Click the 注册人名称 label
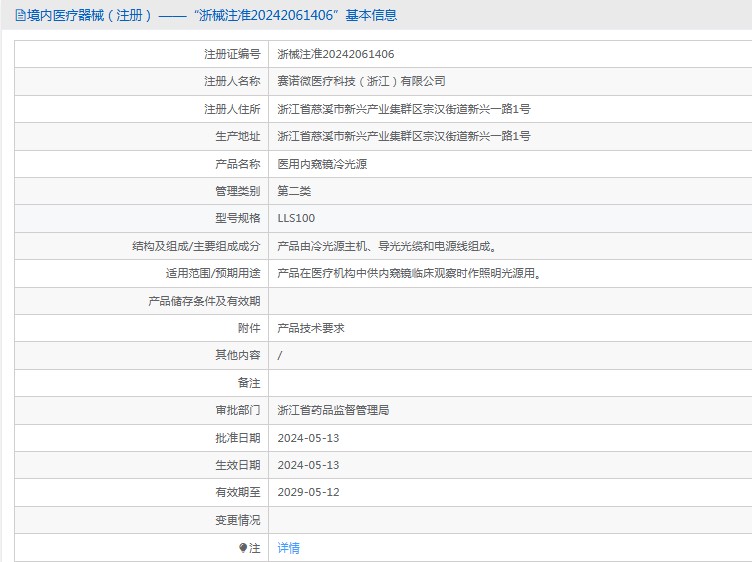 tap(232, 82)
